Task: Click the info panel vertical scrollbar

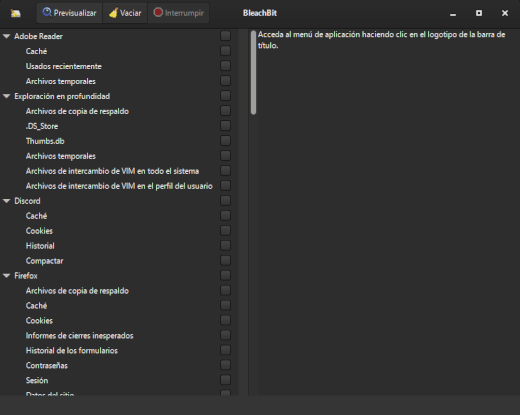Action: [x=254, y=73]
